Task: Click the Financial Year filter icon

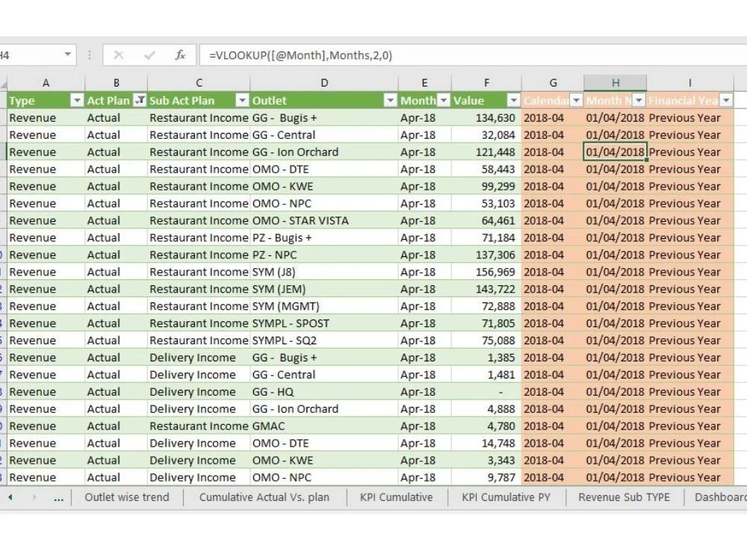Action: click(x=727, y=100)
